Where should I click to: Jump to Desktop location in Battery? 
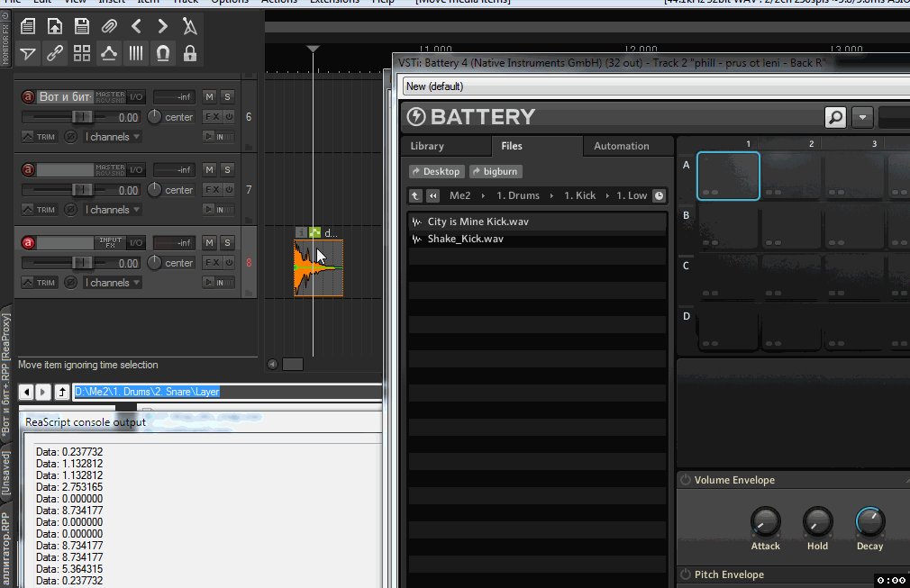click(x=436, y=172)
